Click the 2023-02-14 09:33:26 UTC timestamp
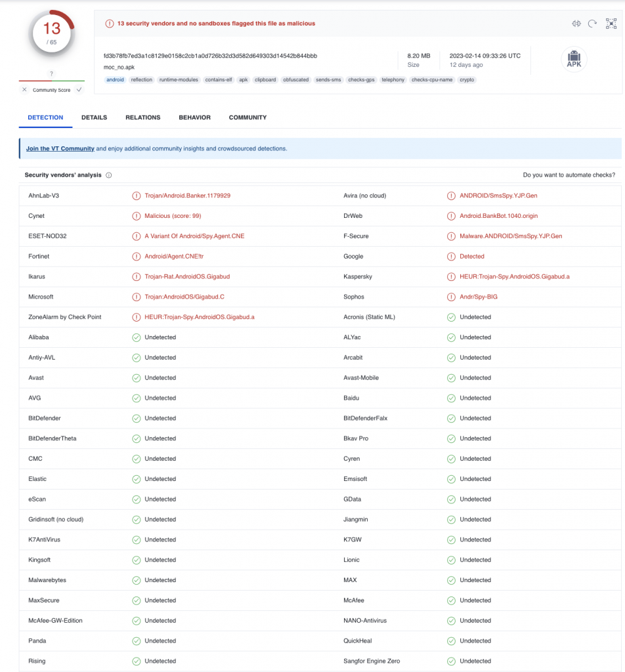 pyautogui.click(x=485, y=56)
